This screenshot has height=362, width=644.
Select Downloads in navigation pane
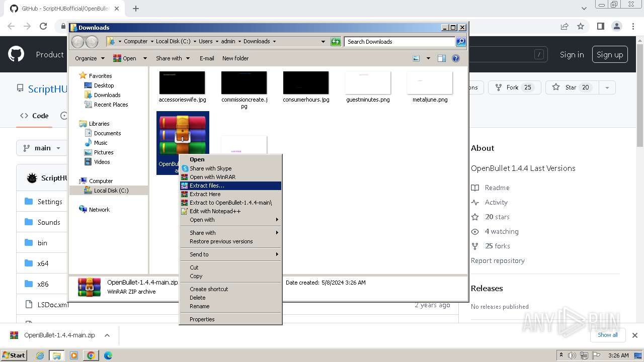107,95
